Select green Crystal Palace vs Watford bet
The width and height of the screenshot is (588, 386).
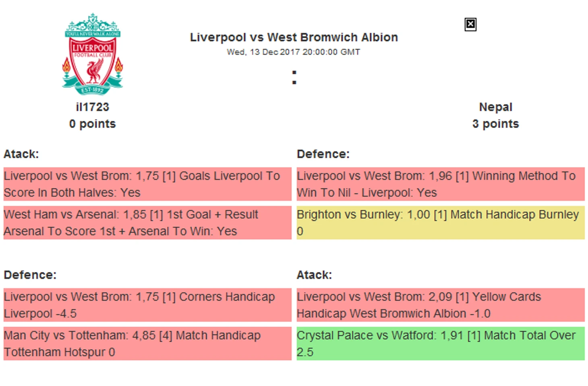tap(441, 344)
